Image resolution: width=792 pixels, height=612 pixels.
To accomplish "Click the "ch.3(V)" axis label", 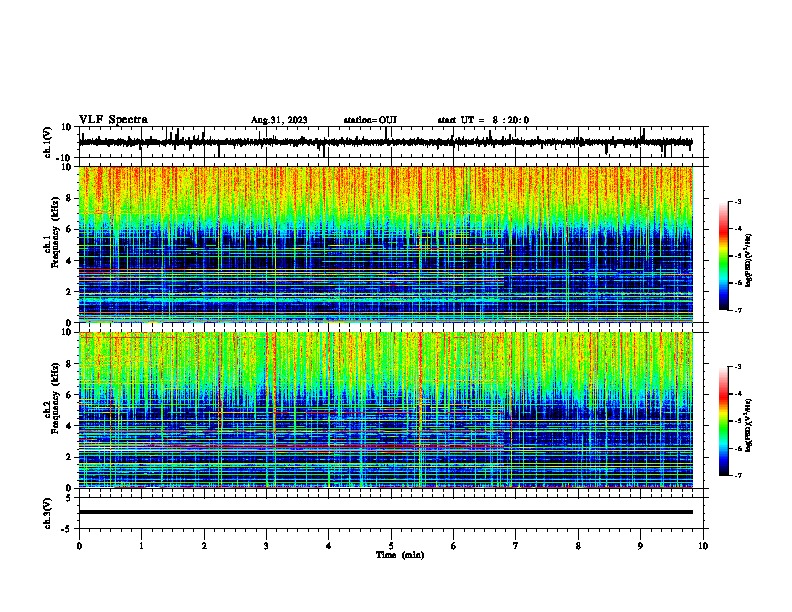I will point(47,513).
